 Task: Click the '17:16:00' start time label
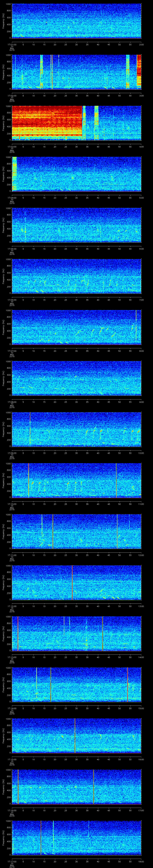pos(12,810)
